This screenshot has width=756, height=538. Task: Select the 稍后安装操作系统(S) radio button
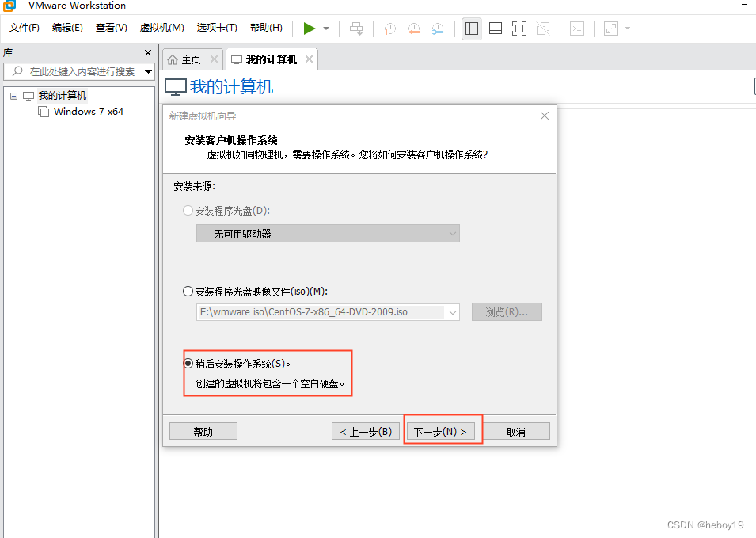(188, 364)
